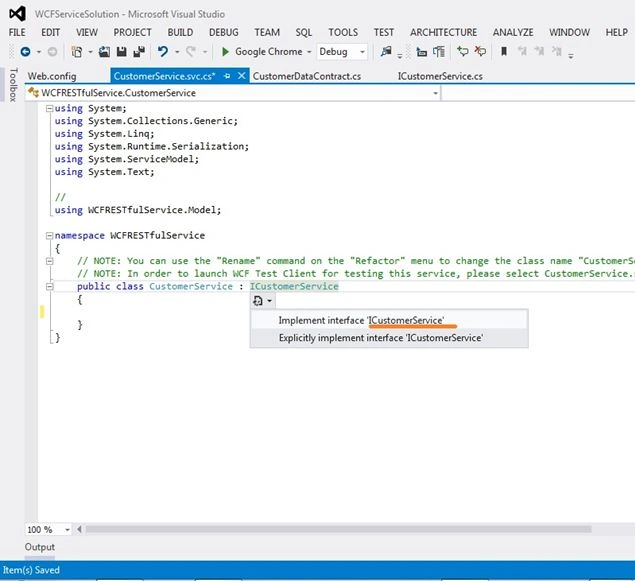Viewport: 635px width, 581px height.
Task: Switch to the CustomerDataContract.cs tab
Action: pyautogui.click(x=307, y=76)
